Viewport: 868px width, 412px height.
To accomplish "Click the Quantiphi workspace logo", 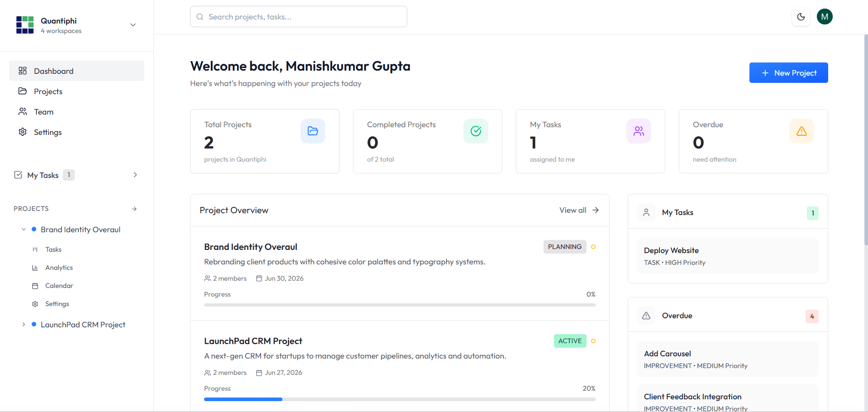I will pos(25,25).
